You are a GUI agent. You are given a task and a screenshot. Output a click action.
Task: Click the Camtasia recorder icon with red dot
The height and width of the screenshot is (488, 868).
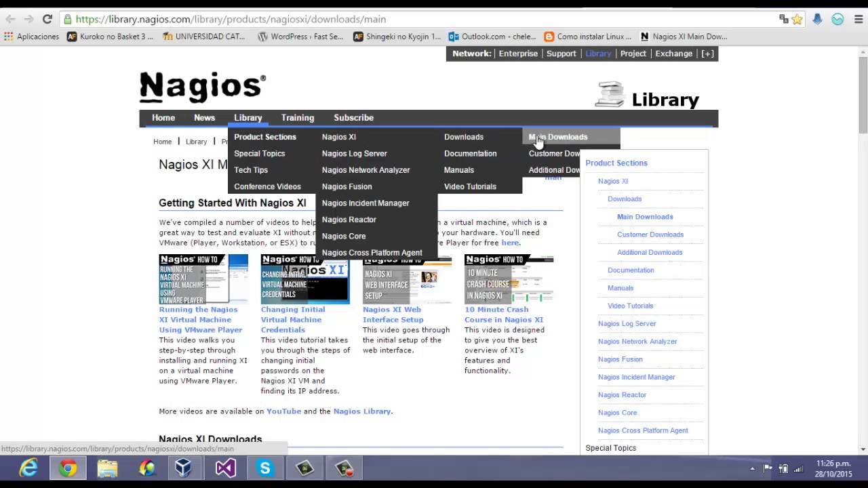pos(344,468)
